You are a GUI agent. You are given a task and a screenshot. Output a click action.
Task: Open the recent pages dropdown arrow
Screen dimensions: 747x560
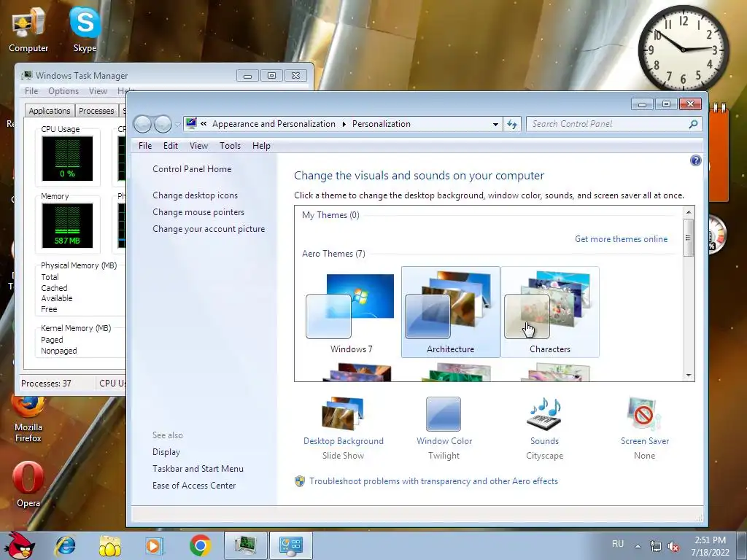click(x=177, y=124)
